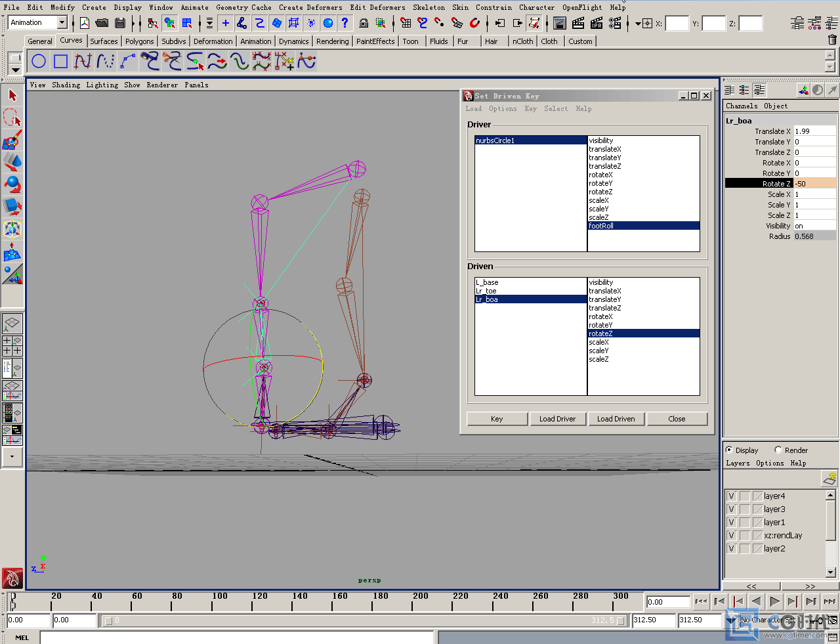
Task: Activate the CV Curve tool on the shelf
Action: 83,62
